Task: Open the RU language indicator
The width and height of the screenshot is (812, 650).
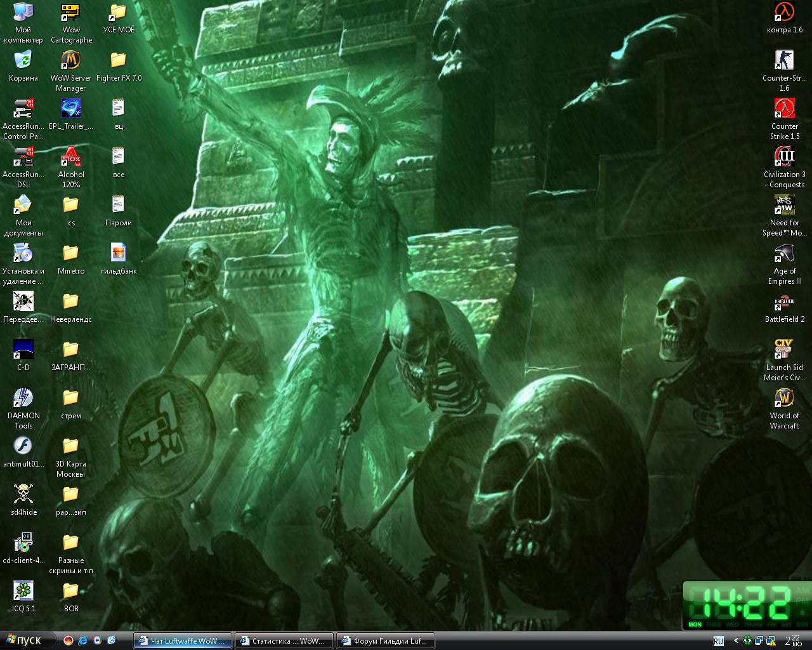Action: (718, 641)
